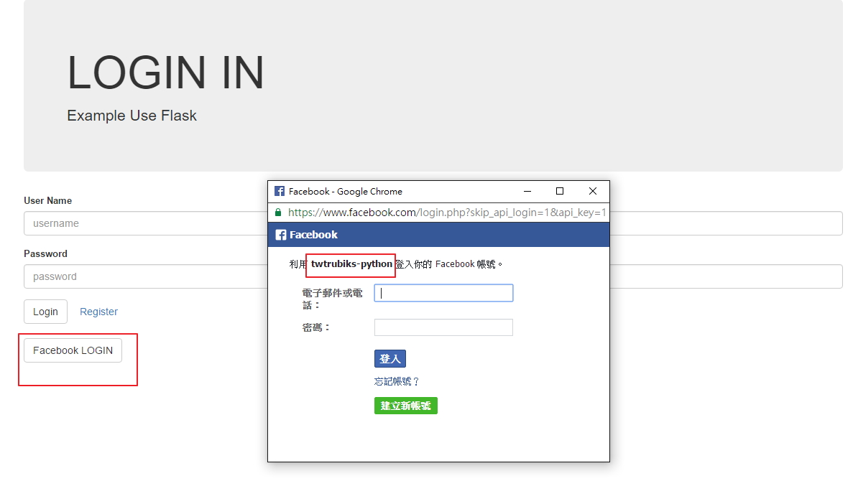853x504 pixels.
Task: Click Facebook favicon in popup title bar
Action: (x=280, y=192)
